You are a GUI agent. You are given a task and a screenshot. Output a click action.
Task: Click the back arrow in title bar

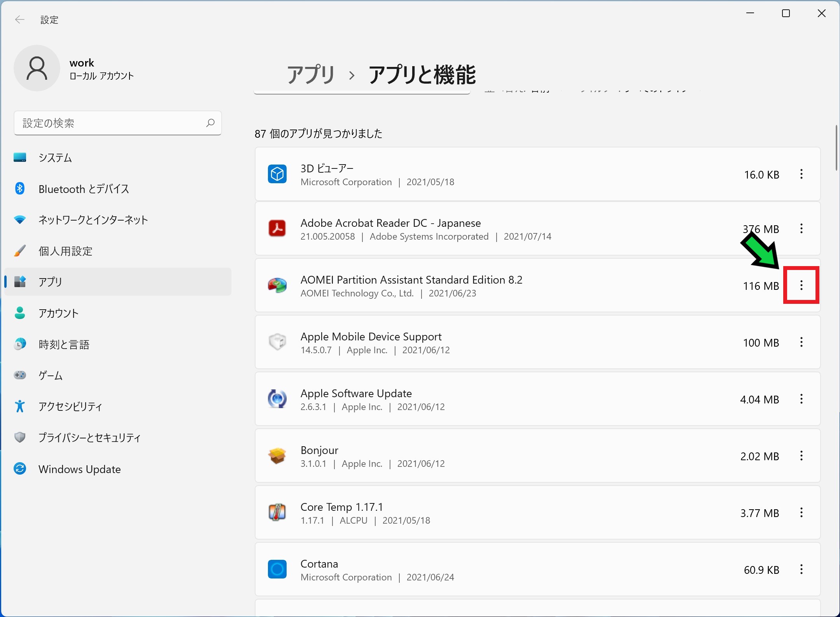pyautogui.click(x=19, y=19)
